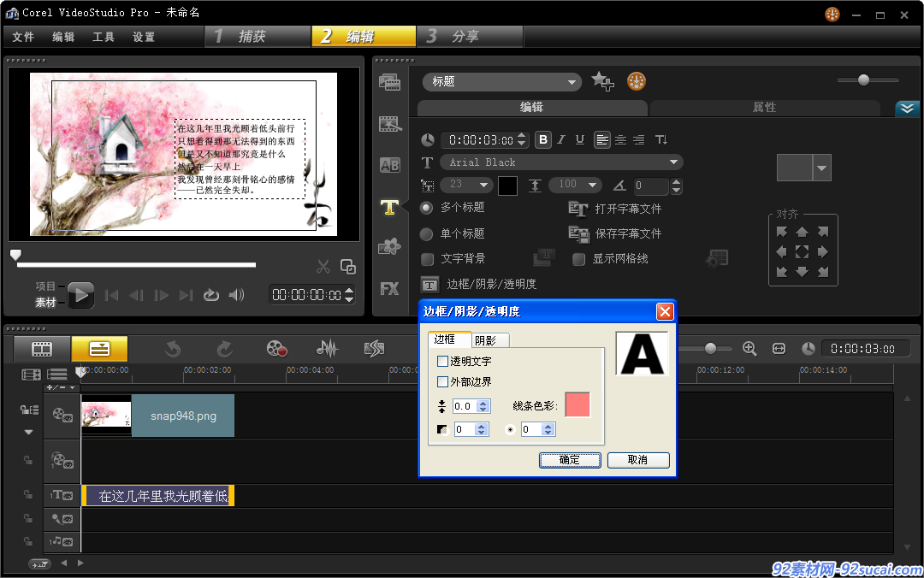Viewport: 924px width, 578px height.
Task: Switch to storyboard view
Action: coord(42,349)
